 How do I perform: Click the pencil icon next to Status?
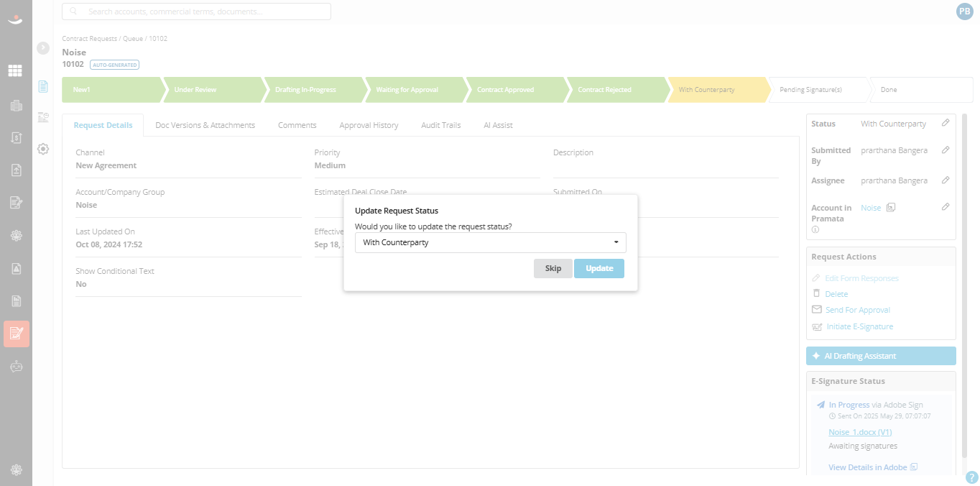tap(946, 123)
